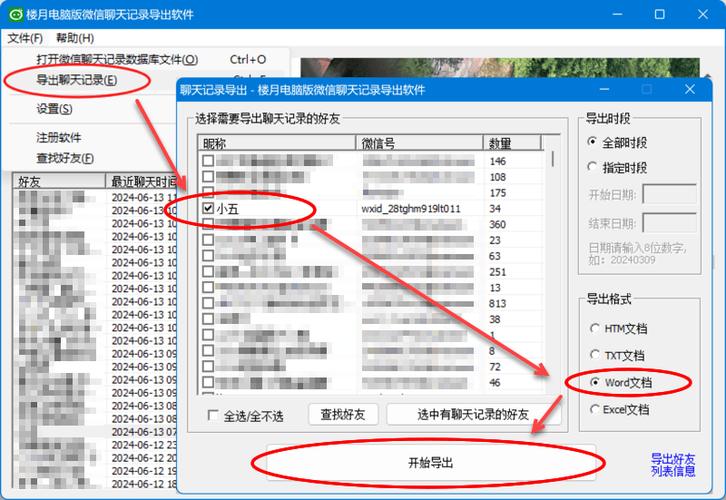The width and height of the screenshot is (726, 500).
Task: Maximize the main application window
Action: (659, 14)
